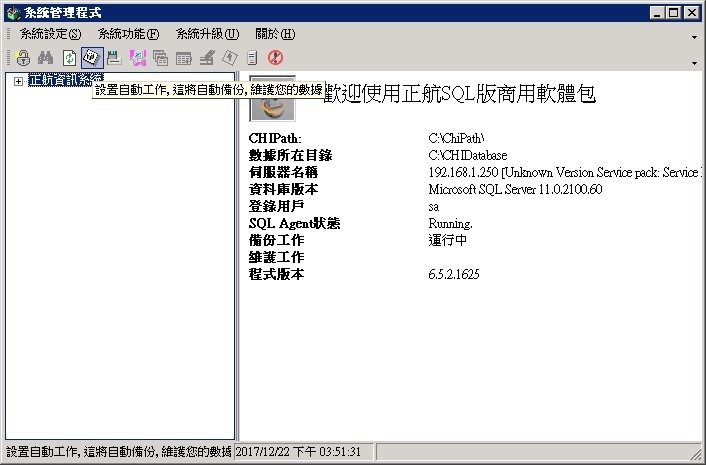706x465 pixels.
Task: Click the highlighted automatic job setup icon
Action: 92,58
